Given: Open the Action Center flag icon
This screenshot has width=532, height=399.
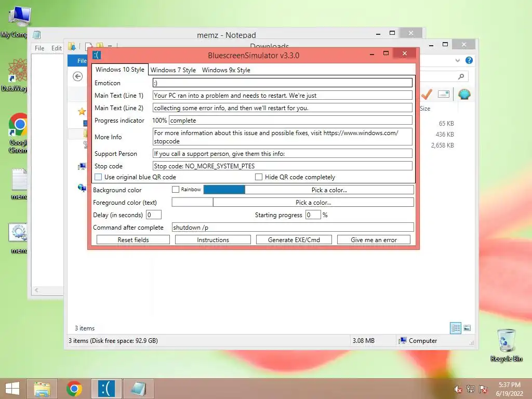Looking at the screenshot, I should [x=483, y=389].
